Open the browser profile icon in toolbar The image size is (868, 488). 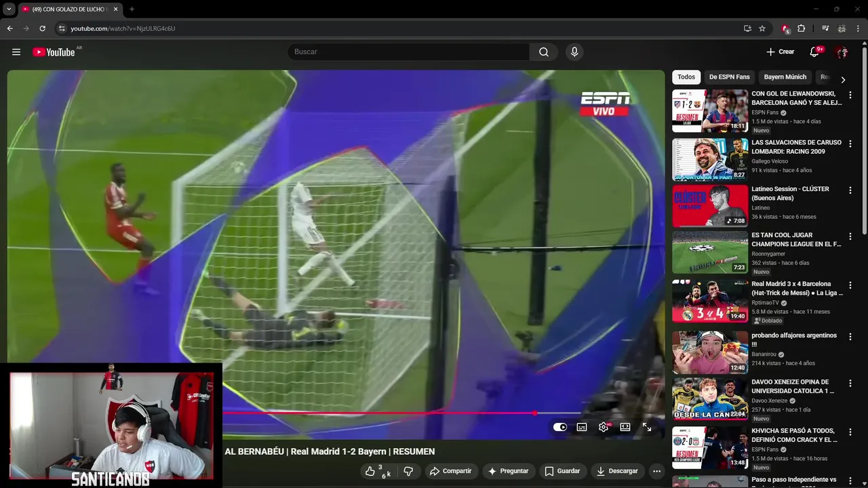[842, 28]
